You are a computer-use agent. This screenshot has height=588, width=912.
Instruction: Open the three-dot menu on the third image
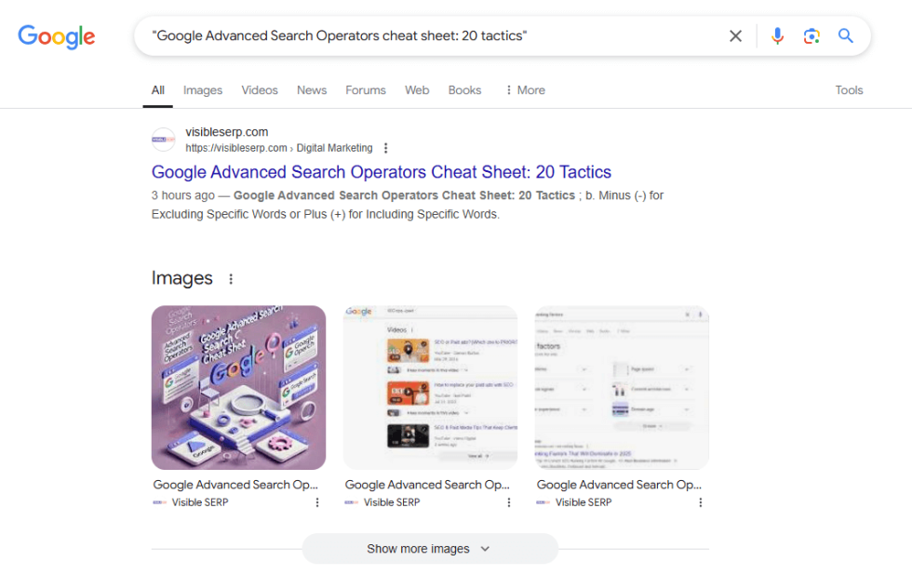[x=701, y=501]
